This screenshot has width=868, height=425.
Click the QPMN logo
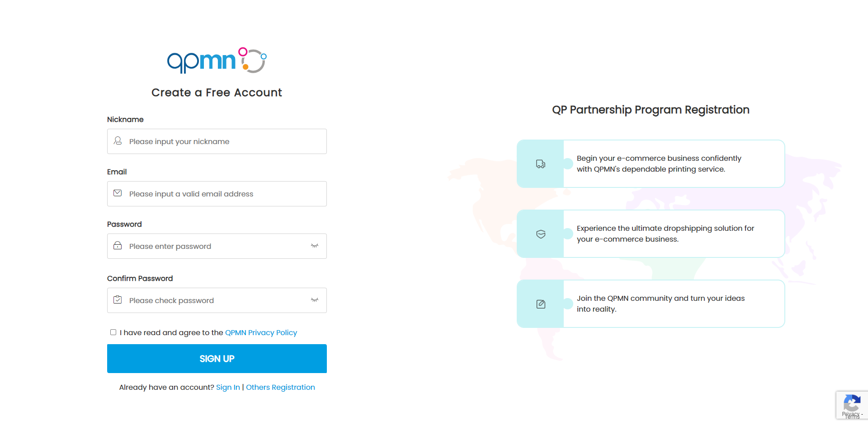tap(217, 61)
